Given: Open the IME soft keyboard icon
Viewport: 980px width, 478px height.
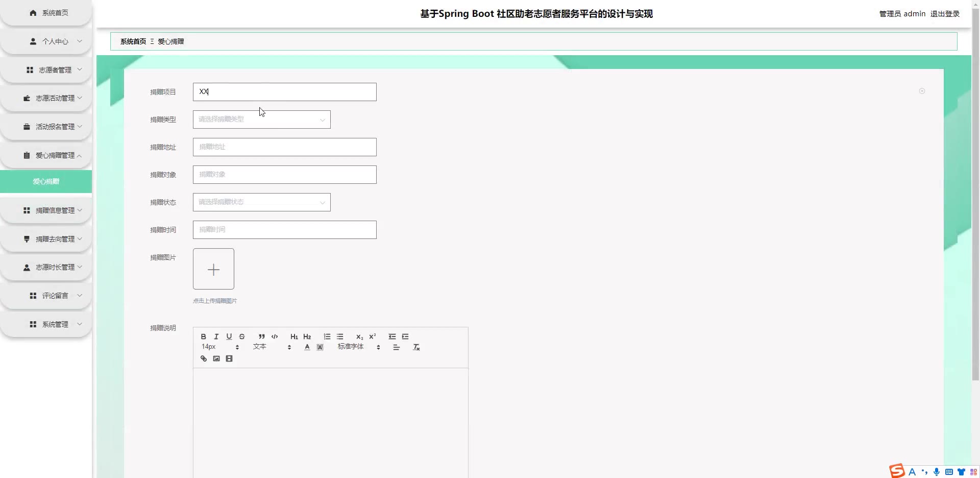Looking at the screenshot, I should click(x=949, y=472).
